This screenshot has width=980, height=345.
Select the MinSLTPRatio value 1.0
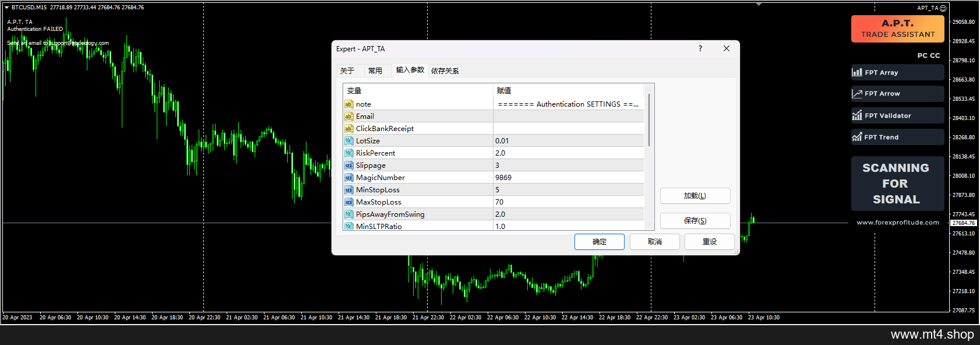tap(569, 226)
